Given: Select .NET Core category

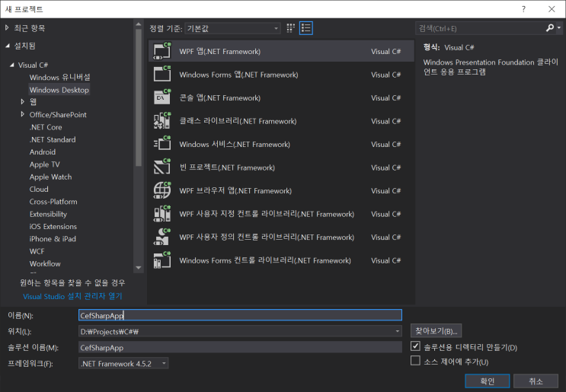Looking at the screenshot, I should click(46, 127).
